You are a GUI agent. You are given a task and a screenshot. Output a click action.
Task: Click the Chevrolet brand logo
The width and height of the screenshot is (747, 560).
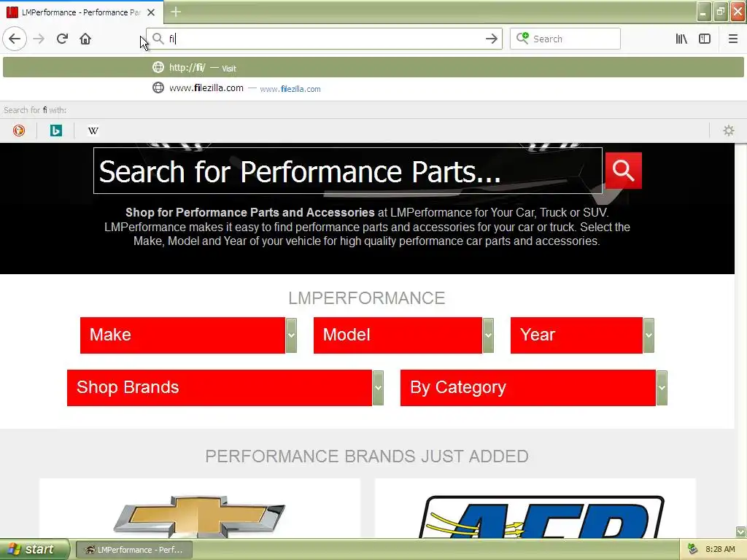(x=199, y=516)
